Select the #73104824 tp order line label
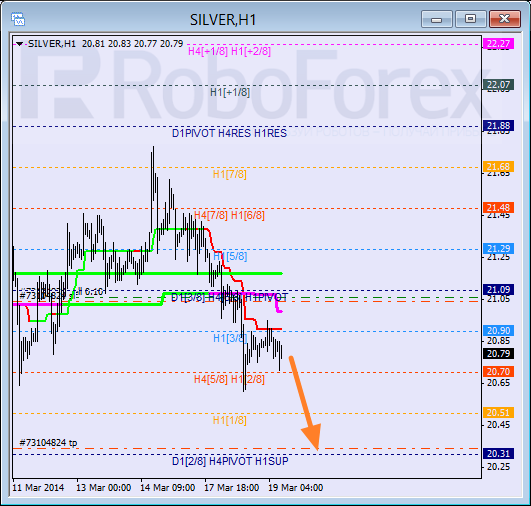The width and height of the screenshot is (531, 506). (48, 443)
